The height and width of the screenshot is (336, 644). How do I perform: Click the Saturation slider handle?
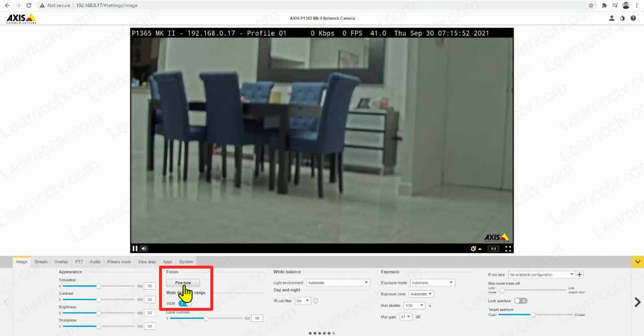click(99, 286)
